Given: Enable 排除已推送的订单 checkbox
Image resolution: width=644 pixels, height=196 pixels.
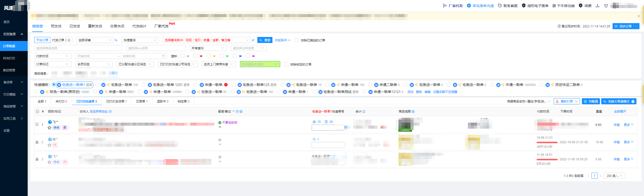Looking at the screenshot, I should coord(297,40).
